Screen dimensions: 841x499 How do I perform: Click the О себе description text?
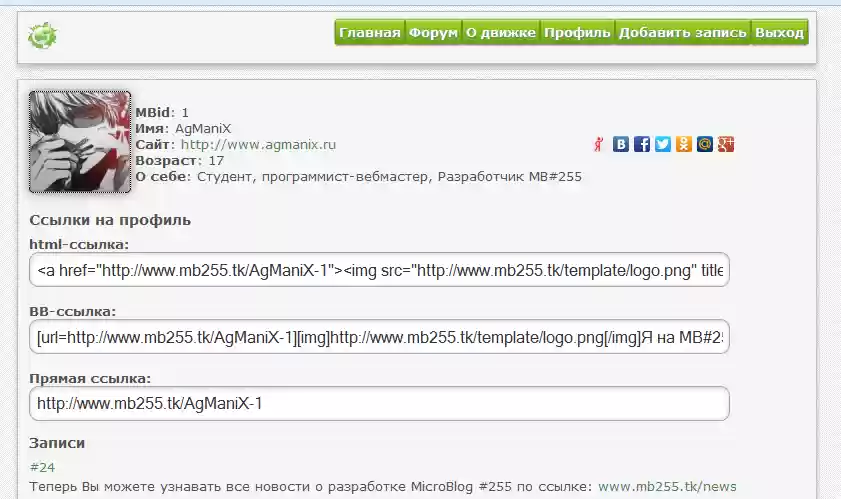[389, 177]
